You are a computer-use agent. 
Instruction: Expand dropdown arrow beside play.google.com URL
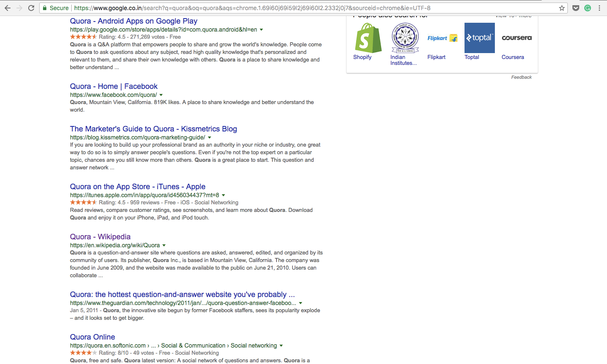pos(261,30)
